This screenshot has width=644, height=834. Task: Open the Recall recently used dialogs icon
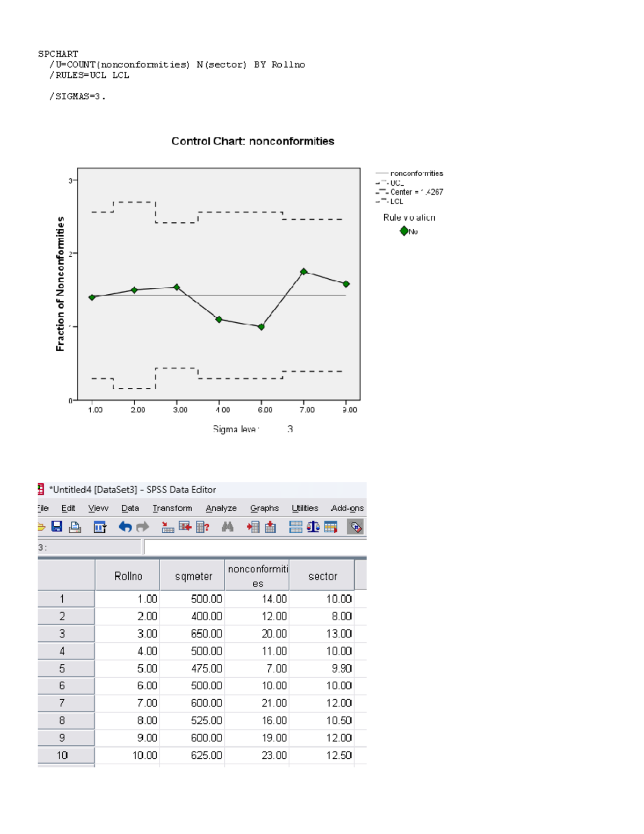[98, 527]
